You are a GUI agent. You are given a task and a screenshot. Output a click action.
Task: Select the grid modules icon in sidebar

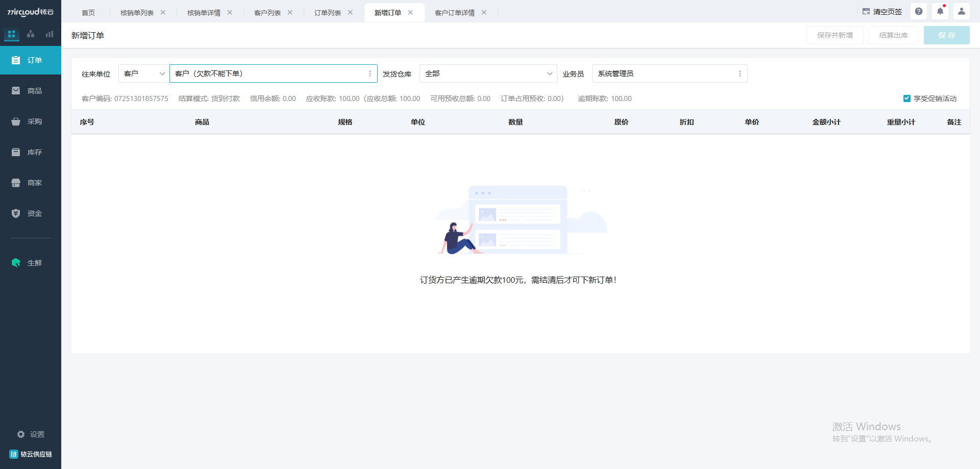(11, 34)
